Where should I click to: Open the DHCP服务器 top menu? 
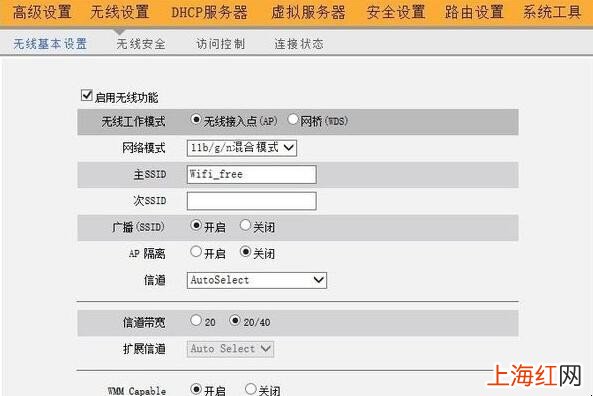[x=210, y=12]
